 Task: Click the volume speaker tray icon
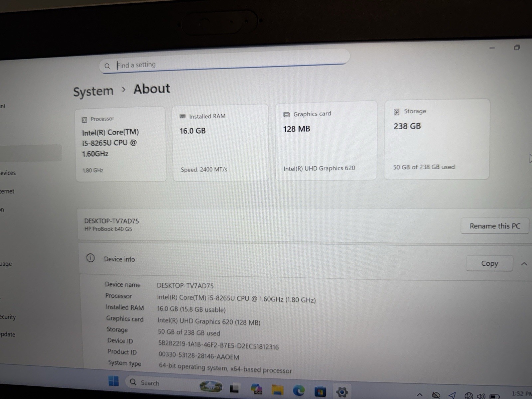point(481,396)
